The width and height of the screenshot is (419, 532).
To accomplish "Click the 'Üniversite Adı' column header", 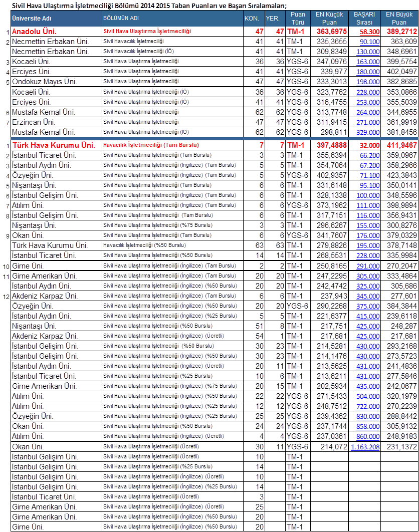I will (56, 19).
